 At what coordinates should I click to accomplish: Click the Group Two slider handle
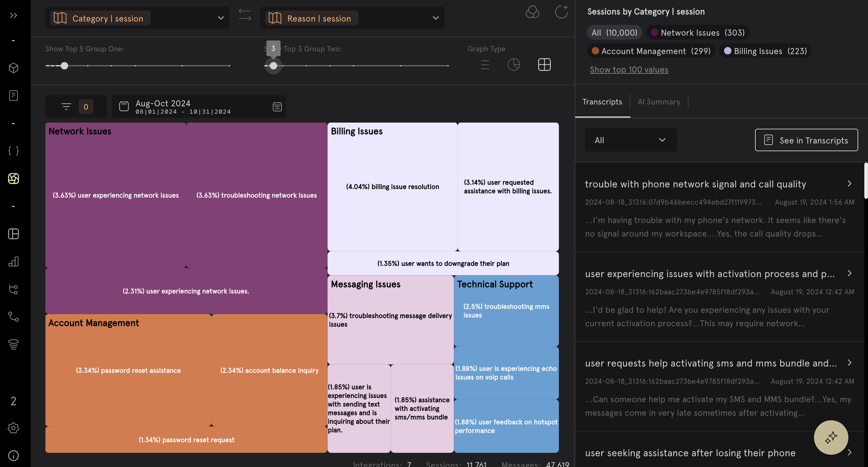pos(273,65)
